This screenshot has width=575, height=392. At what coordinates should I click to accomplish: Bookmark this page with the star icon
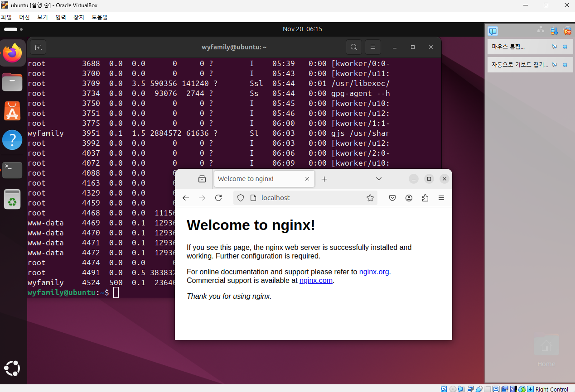(370, 198)
